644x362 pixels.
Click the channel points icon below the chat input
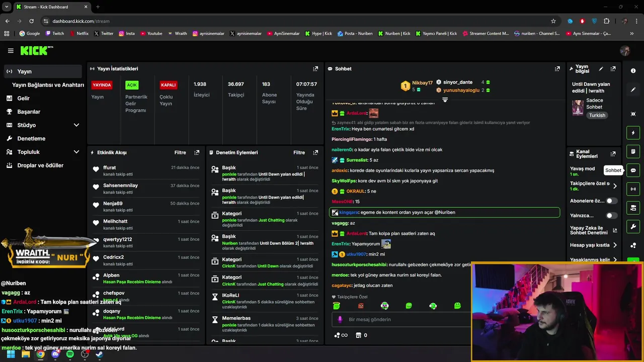tap(337, 335)
